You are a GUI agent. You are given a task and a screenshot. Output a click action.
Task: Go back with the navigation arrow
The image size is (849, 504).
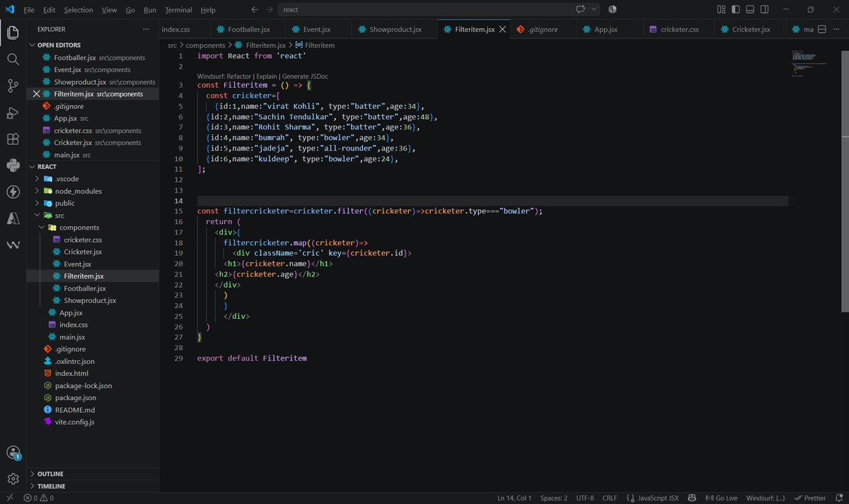tap(255, 10)
